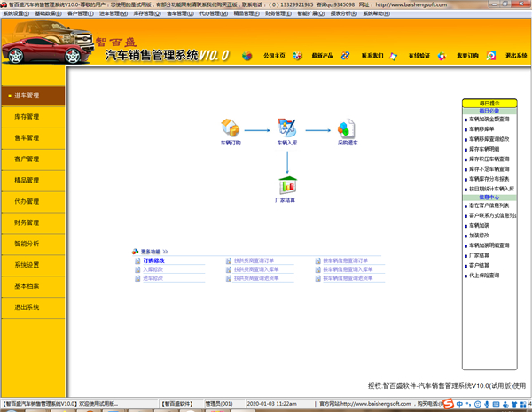
Task: Click the colorful ball icon left of 公司主页
Action: (247, 56)
